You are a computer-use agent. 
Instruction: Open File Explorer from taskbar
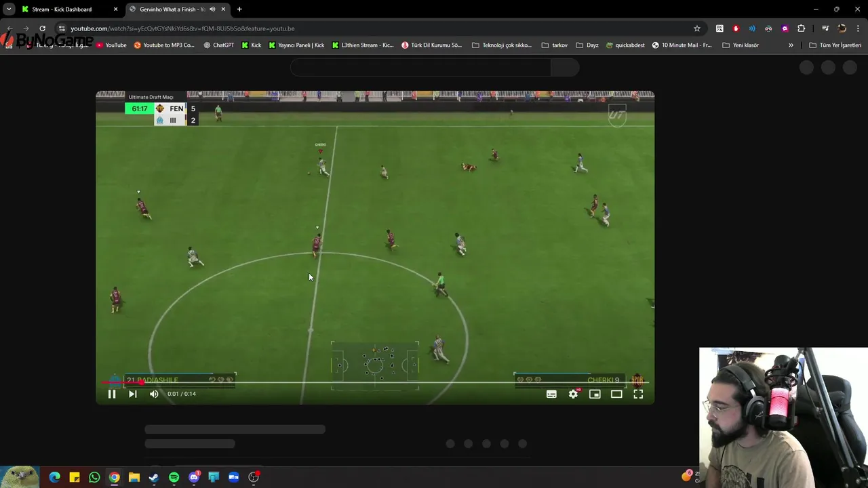tap(134, 477)
